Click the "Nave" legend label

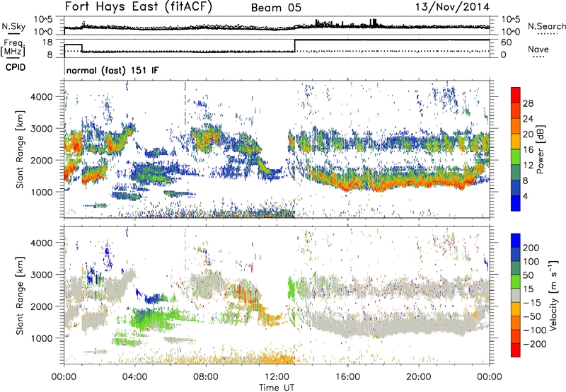tap(538, 49)
